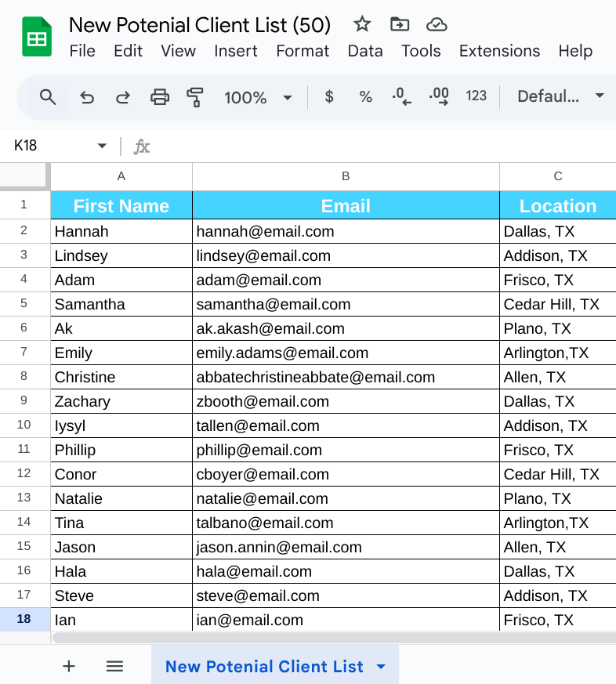This screenshot has height=684, width=616.
Task: Click the document title to rename
Action: pyautogui.click(x=200, y=25)
